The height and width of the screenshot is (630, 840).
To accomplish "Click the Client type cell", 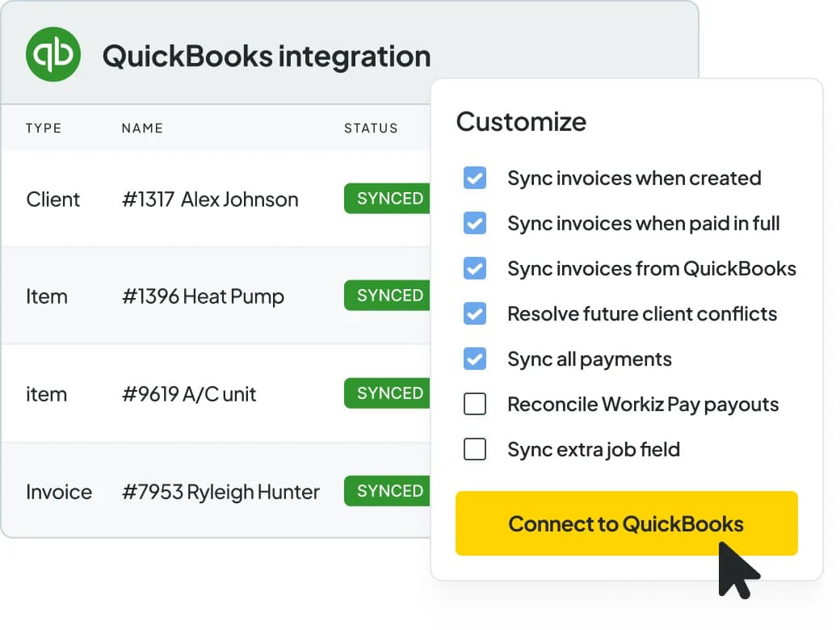I will [x=53, y=199].
